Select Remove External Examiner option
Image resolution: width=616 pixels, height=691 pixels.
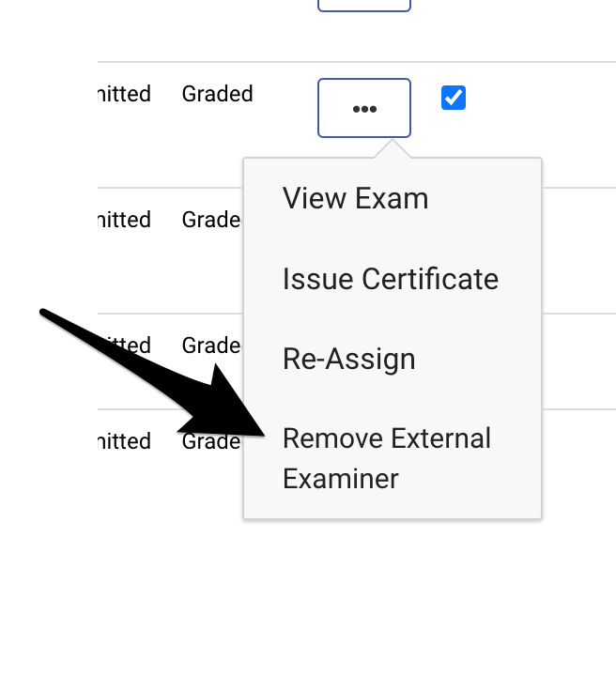(386, 458)
